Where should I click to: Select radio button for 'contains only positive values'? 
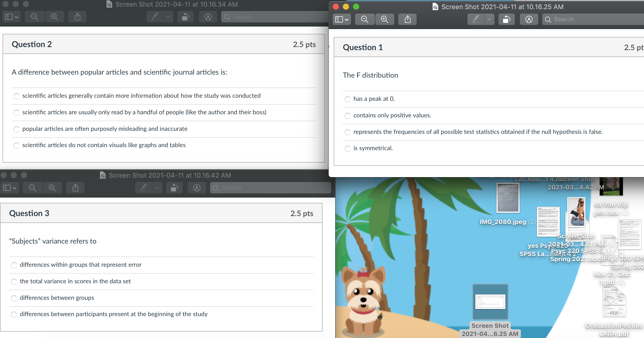point(348,115)
